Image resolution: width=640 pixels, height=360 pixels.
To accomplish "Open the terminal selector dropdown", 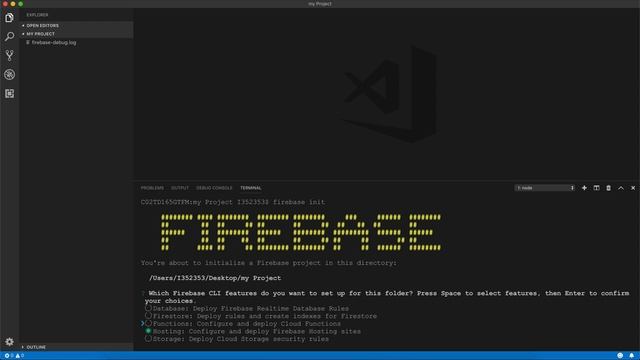I will (544, 188).
